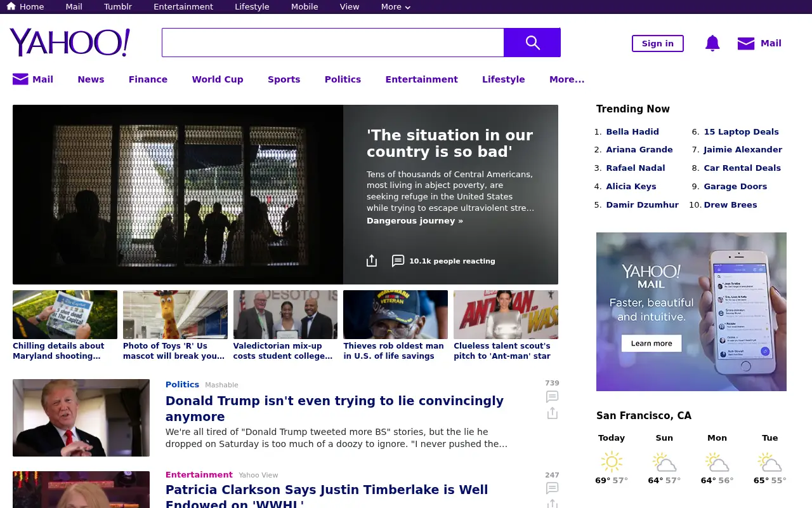Screen dimensions: 812x508
Task: Click the Yahoo logo
Action: click(70, 43)
